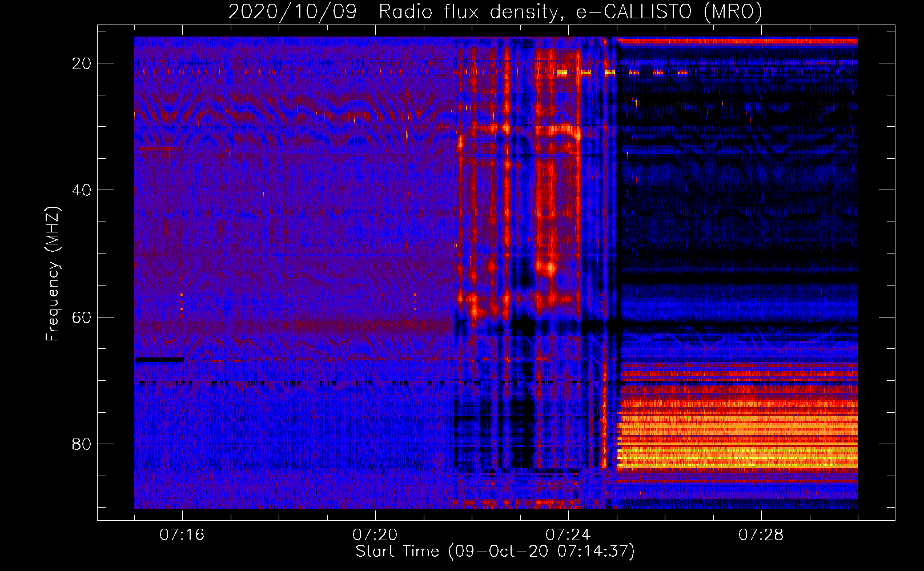Click the 07:28 time tick label
This screenshot has width=924, height=571.
pyautogui.click(x=761, y=535)
